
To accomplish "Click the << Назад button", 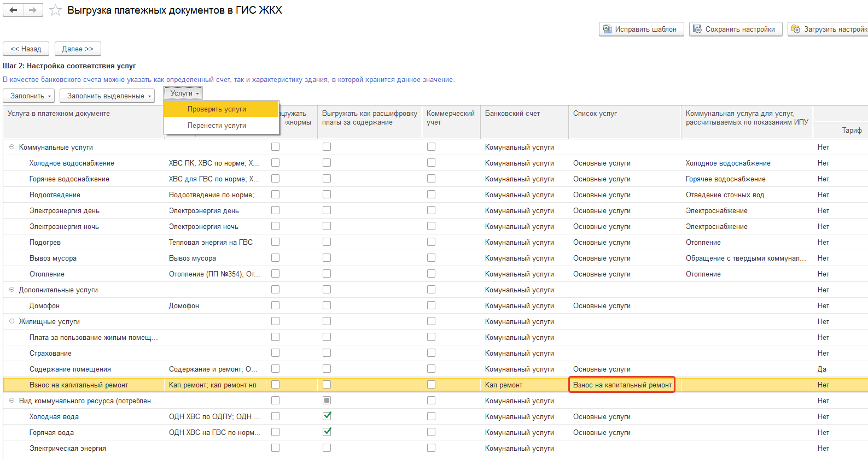I will [26, 49].
